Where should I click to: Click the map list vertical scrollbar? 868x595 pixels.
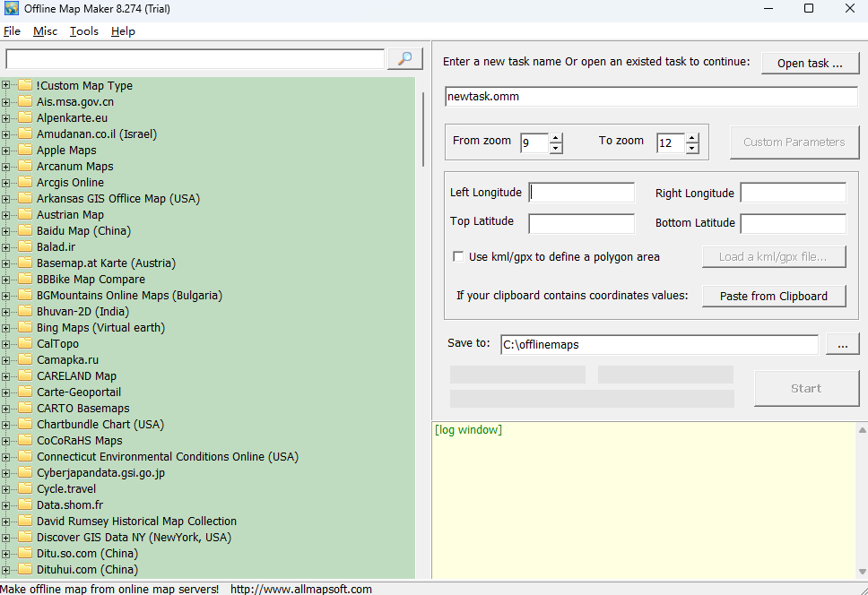pyautogui.click(x=423, y=130)
